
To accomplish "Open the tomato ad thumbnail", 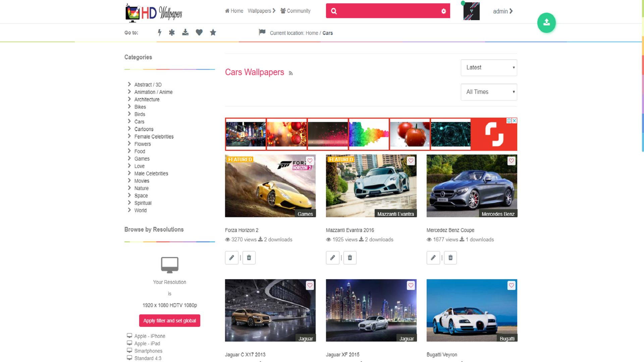I will tap(410, 134).
